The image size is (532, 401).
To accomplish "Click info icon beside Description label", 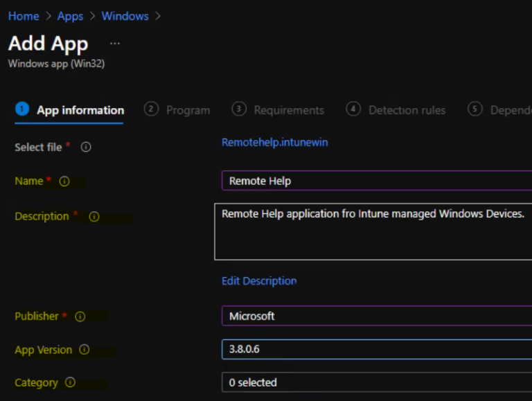I will click(94, 217).
